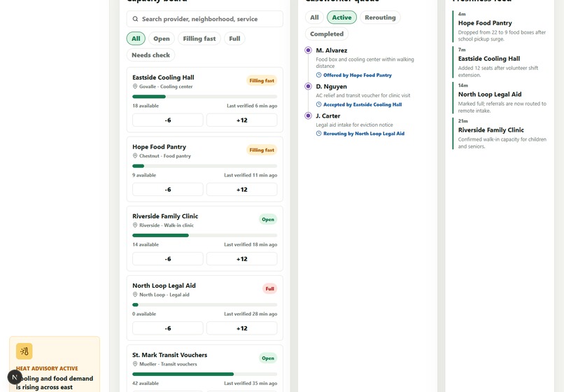
Task: Click location pin icon next to North Loop
Action: (x=135, y=295)
